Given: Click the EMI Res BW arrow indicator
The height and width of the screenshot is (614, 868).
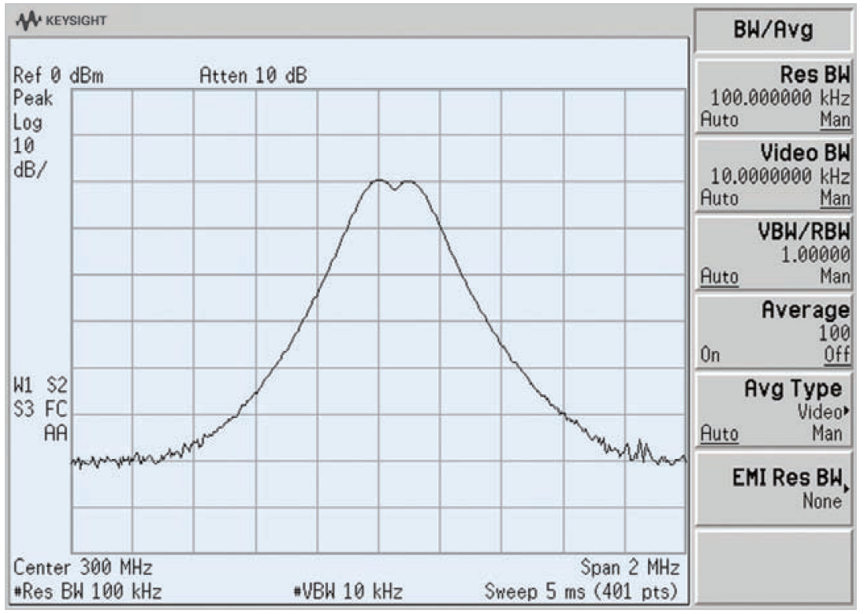Looking at the screenshot, I should (846, 488).
